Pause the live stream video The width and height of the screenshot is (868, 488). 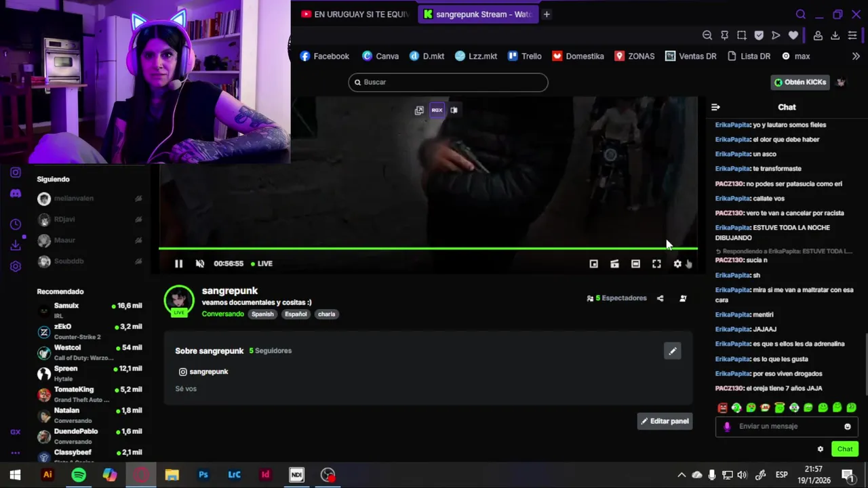pyautogui.click(x=178, y=264)
